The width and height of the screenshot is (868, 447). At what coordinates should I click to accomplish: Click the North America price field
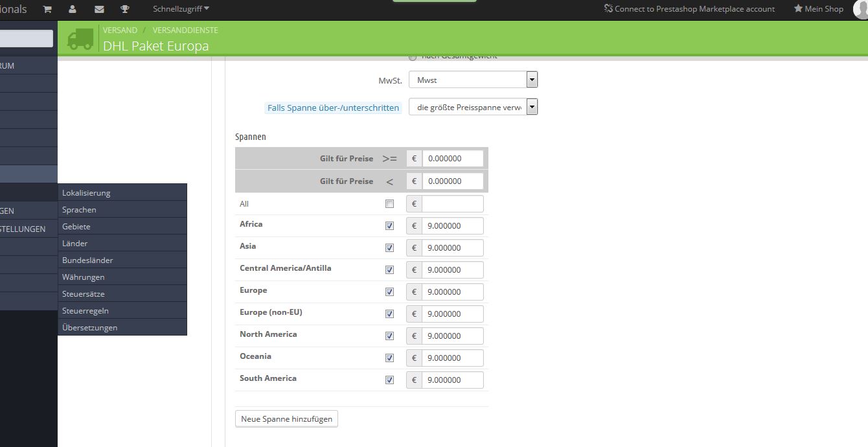(453, 336)
